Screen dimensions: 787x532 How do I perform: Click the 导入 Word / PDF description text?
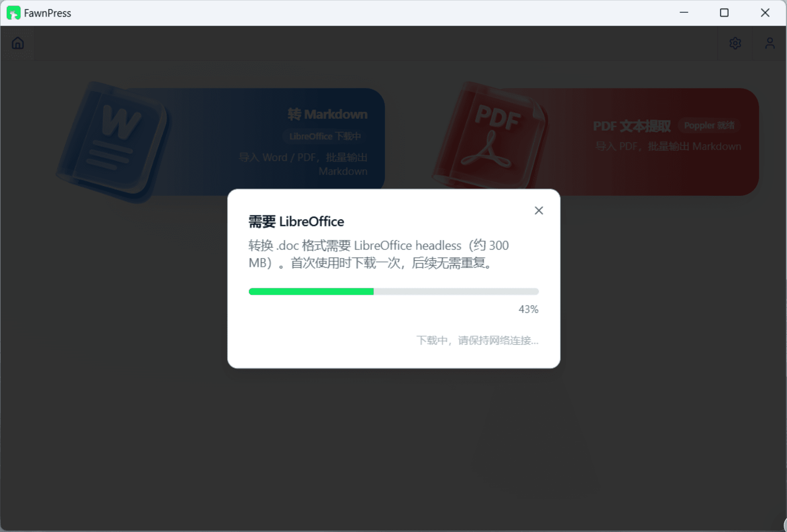point(303,164)
